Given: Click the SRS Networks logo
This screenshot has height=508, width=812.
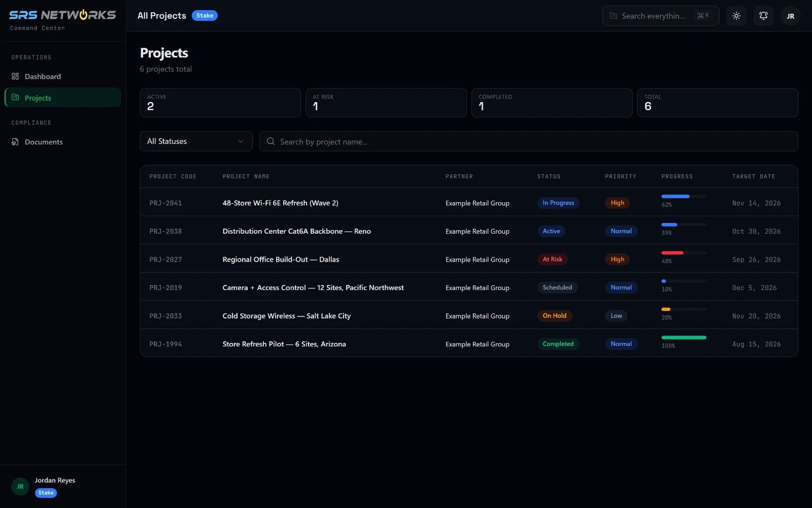Looking at the screenshot, I should coord(62,15).
